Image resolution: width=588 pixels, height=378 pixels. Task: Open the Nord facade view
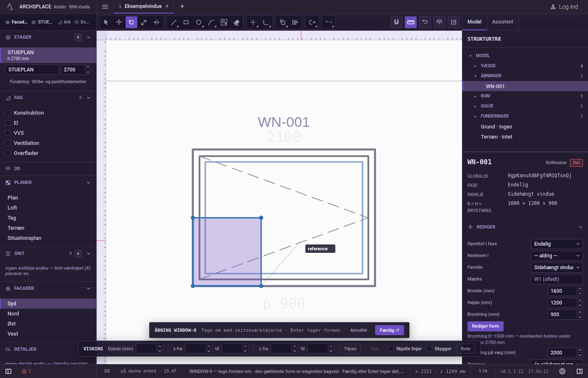(x=48, y=314)
